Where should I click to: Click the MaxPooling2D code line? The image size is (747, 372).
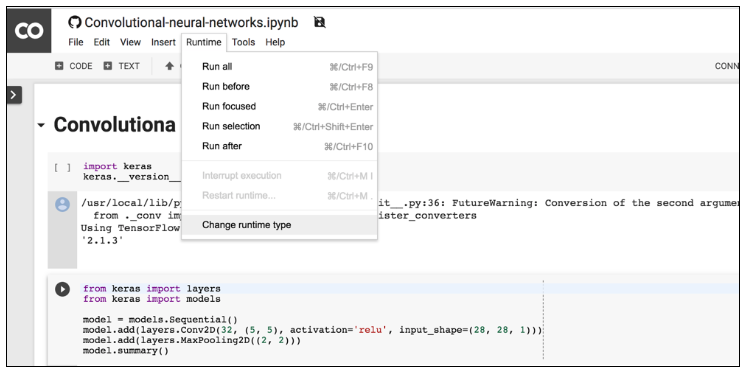(192, 341)
